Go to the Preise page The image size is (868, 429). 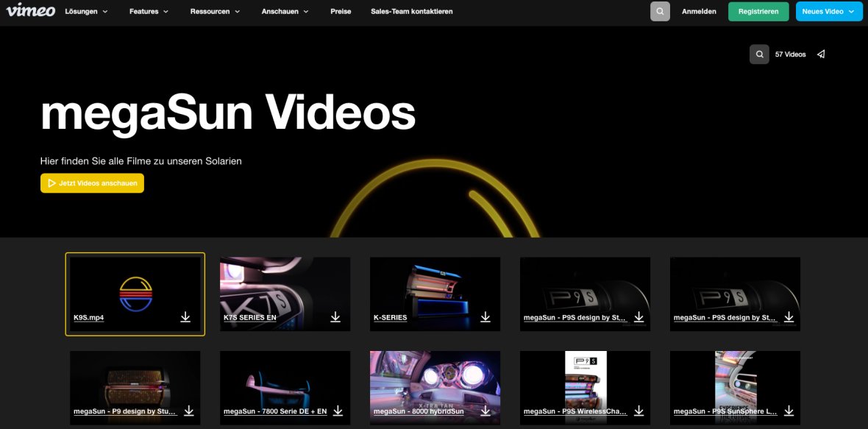(341, 11)
